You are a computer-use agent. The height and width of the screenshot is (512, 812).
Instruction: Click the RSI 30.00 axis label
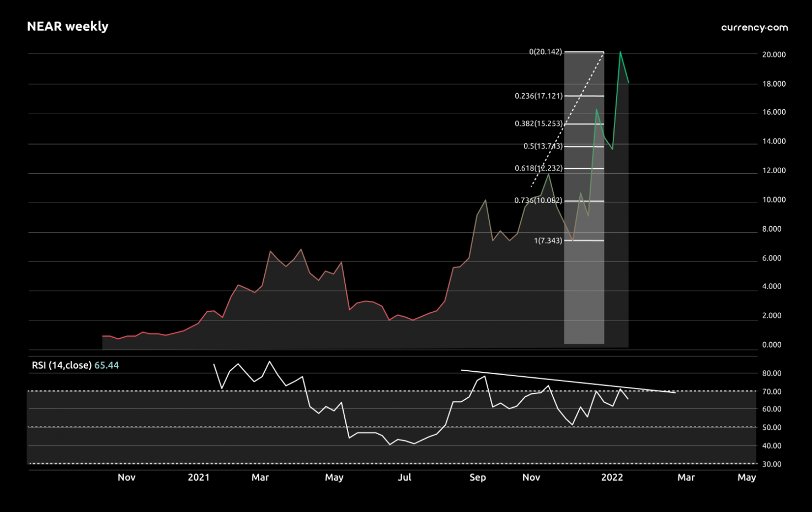click(772, 465)
